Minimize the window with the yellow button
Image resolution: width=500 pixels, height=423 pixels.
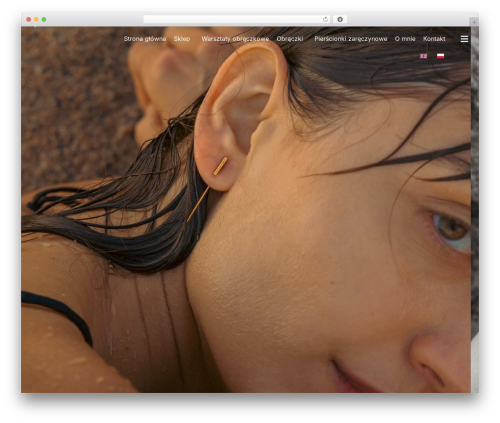(36, 19)
